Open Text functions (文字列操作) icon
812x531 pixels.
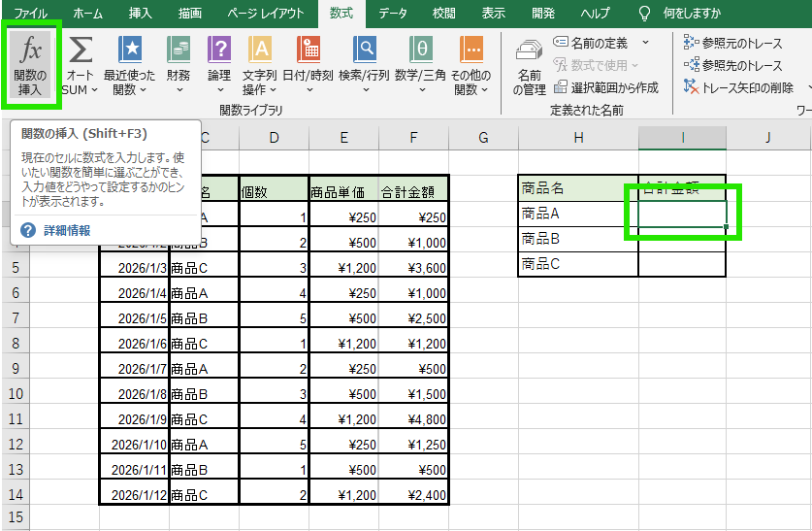(x=259, y=50)
